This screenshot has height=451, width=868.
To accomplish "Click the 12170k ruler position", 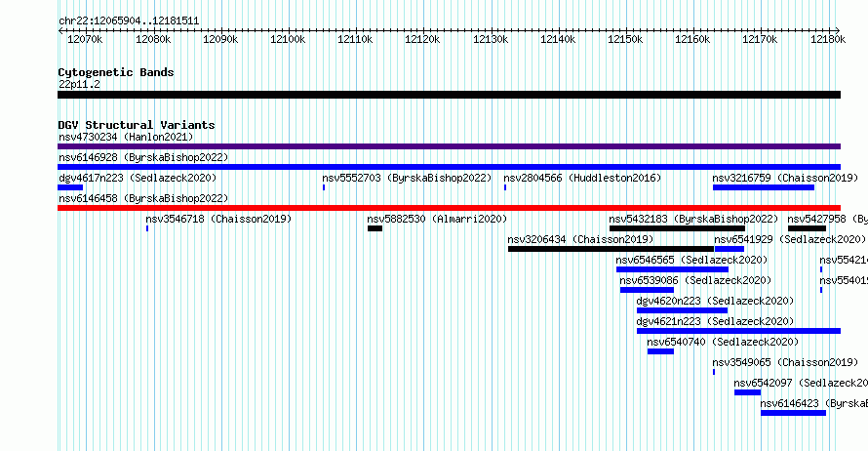I will point(760,39).
